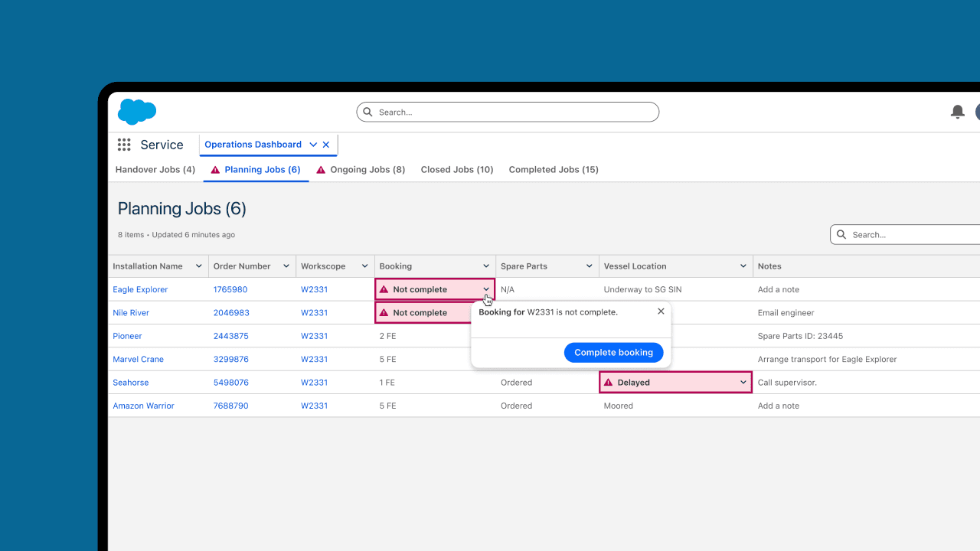Click the warning icon in Delayed cell
Viewport: 980px width, 551px height.
[609, 382]
